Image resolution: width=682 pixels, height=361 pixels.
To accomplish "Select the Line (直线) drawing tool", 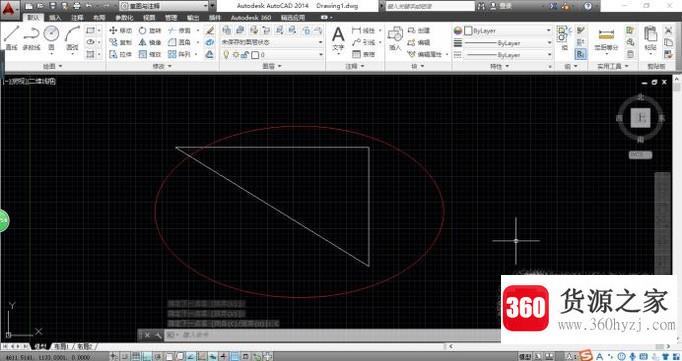I will 12,37.
